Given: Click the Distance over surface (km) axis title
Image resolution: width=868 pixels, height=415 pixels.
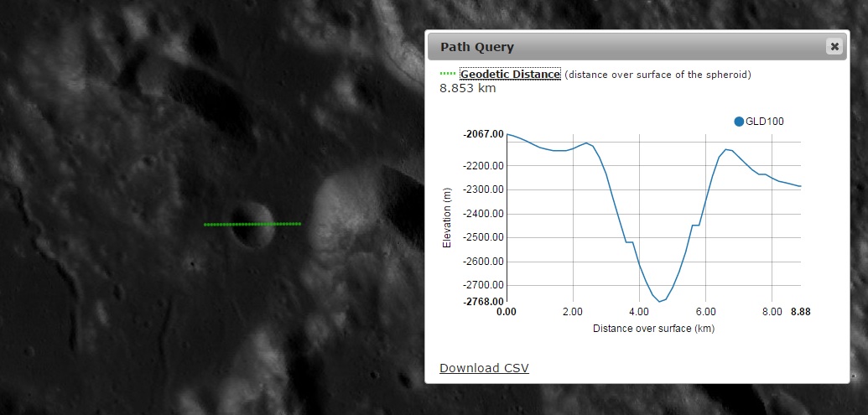Looking at the screenshot, I should 653,329.
